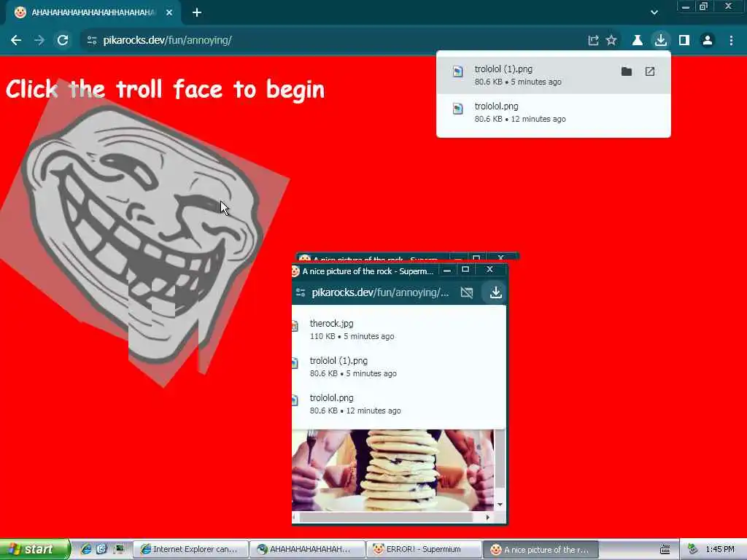Switch to ERROR! - Supermium taskbar item
The width and height of the screenshot is (747, 560).
tap(424, 550)
